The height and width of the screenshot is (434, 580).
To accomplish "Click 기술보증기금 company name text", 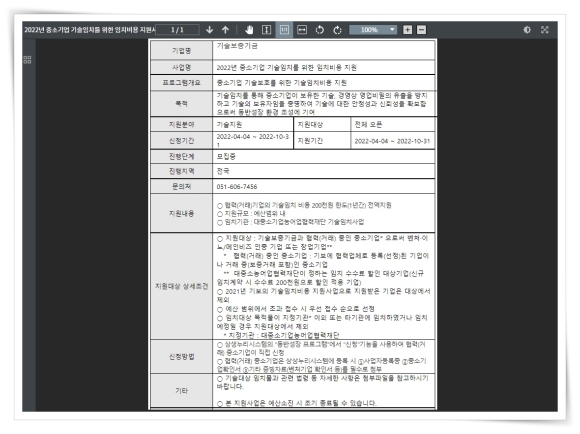I will (x=237, y=46).
